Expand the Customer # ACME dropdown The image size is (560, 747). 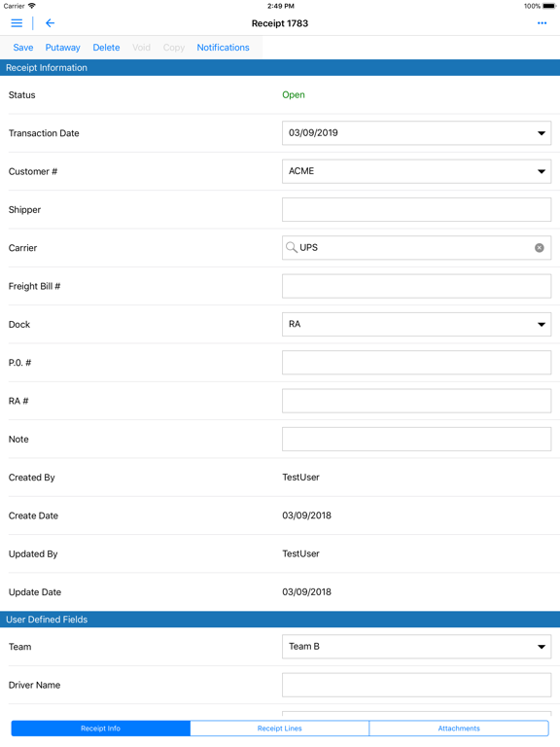tap(417, 171)
